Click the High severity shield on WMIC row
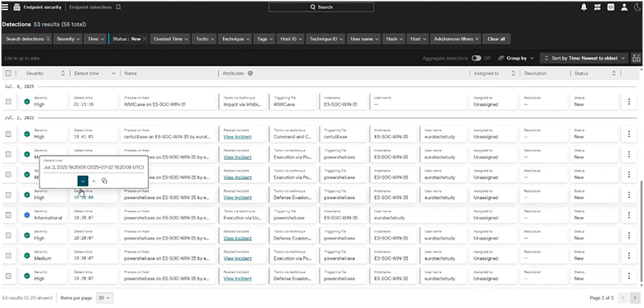This screenshot has height=308, width=644. (27, 102)
